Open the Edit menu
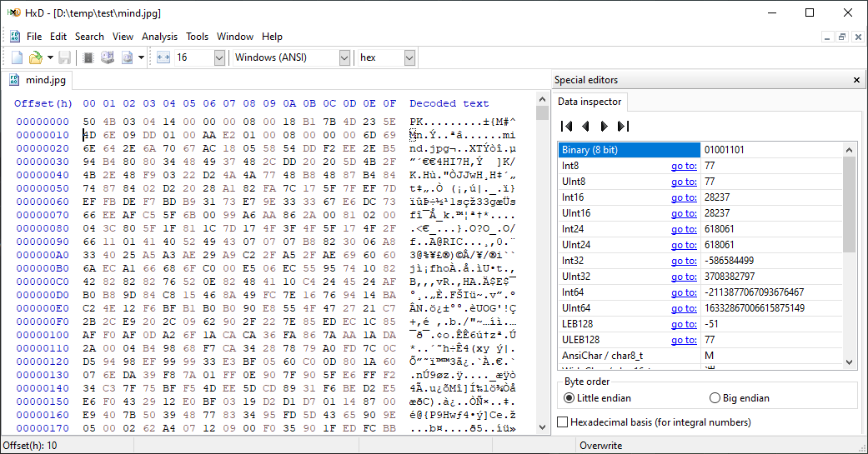The width and height of the screenshot is (868, 454). coord(58,37)
